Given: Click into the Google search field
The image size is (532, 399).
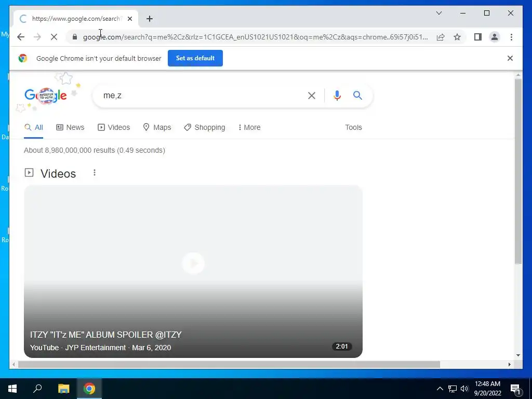Looking at the screenshot, I should click(204, 96).
